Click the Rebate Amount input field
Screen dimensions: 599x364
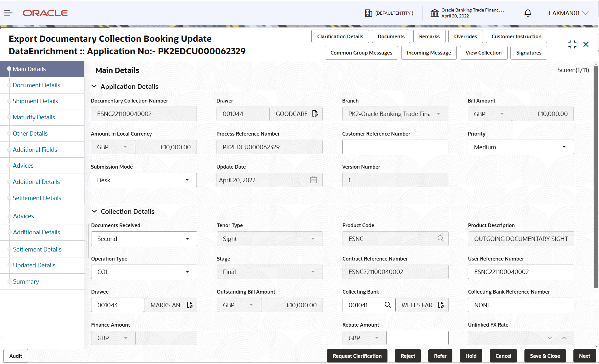417,338
